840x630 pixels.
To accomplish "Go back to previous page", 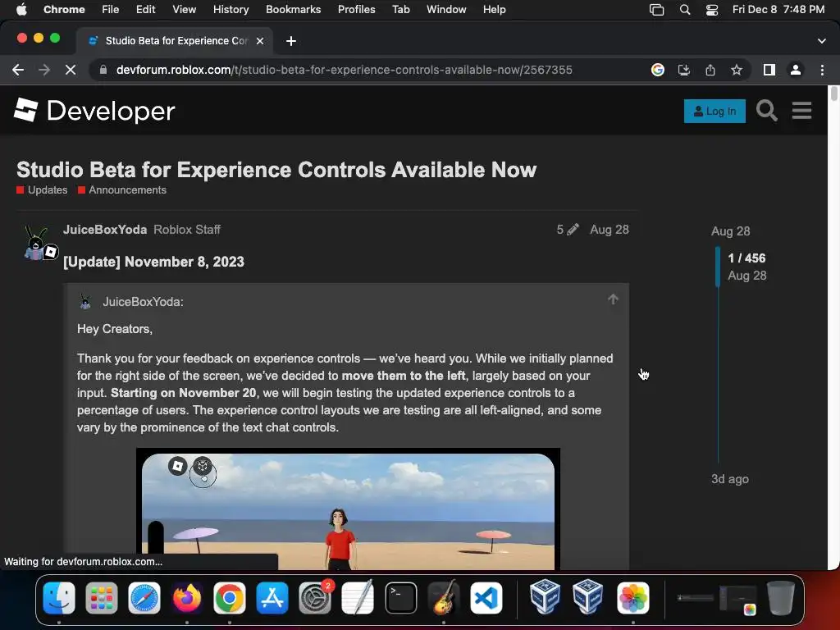I will click(18, 70).
